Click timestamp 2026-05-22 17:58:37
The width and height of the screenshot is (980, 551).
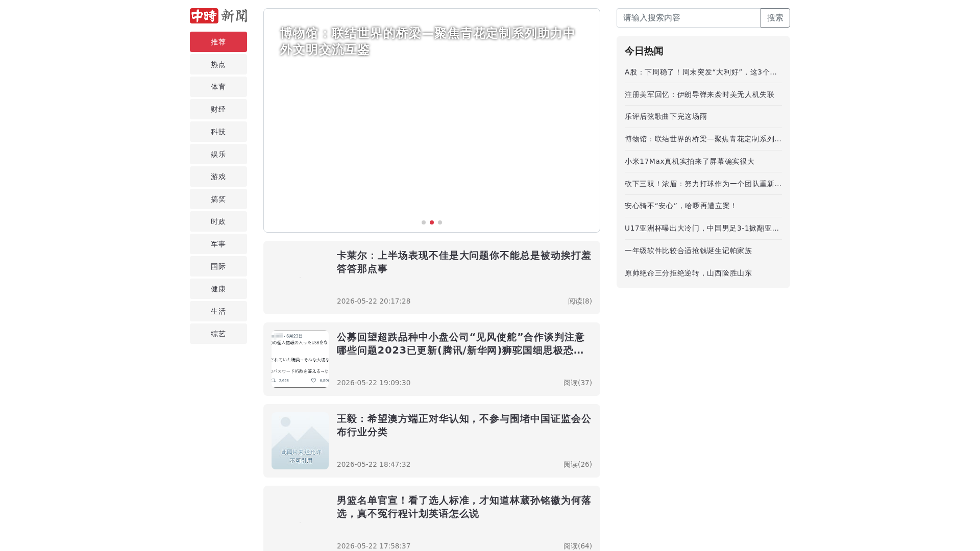374,546
